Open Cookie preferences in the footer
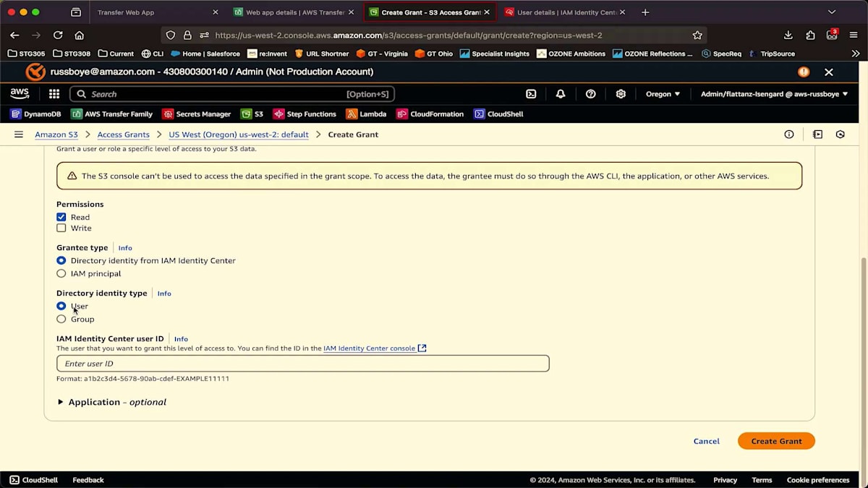 [x=818, y=480]
